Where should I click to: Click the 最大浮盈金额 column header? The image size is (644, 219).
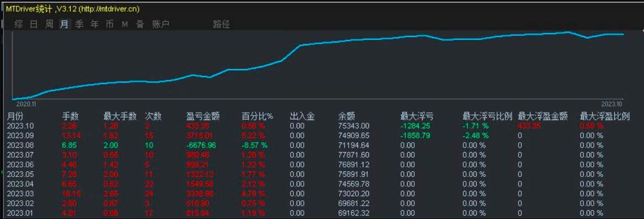(x=543, y=116)
